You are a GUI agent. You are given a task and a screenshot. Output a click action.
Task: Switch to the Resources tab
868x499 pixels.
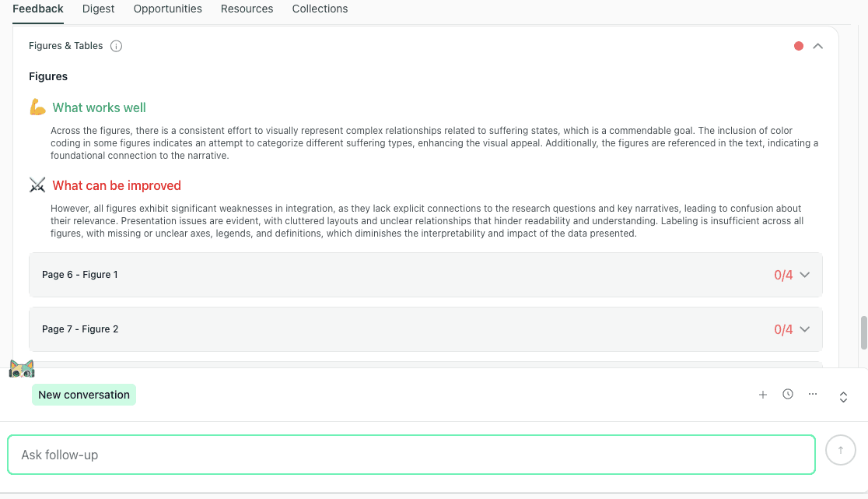(x=247, y=9)
